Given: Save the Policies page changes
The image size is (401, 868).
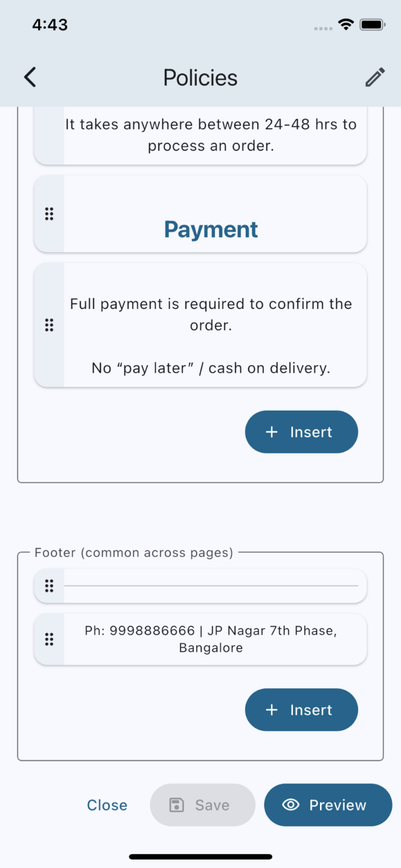Looking at the screenshot, I should click(203, 805).
